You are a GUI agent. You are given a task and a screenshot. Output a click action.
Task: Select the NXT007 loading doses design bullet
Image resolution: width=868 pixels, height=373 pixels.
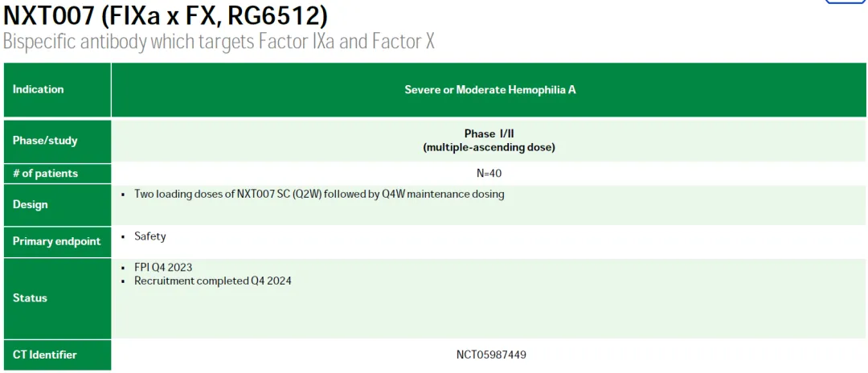319,194
